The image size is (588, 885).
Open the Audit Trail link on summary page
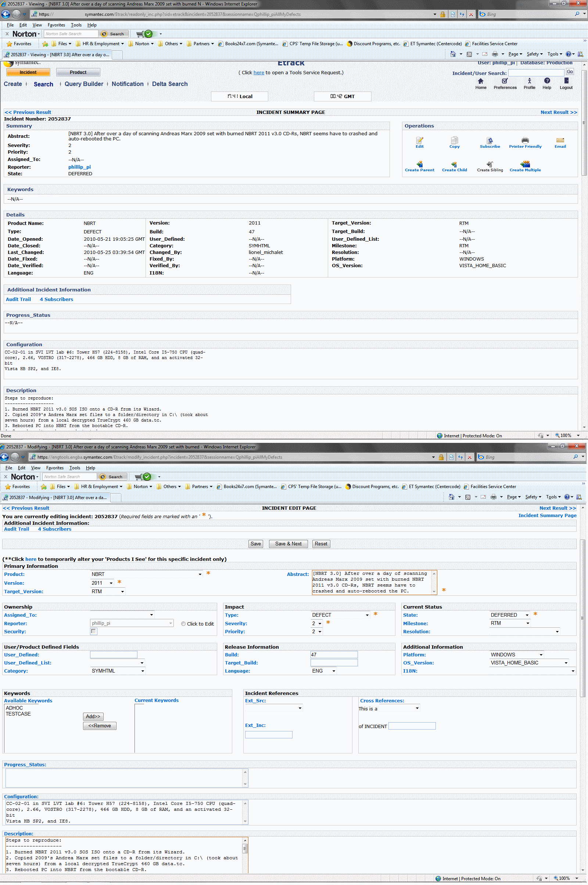18,299
